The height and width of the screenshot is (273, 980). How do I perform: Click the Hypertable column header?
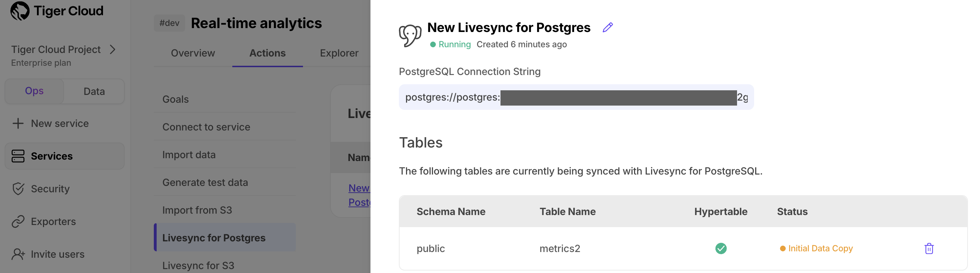721,212
